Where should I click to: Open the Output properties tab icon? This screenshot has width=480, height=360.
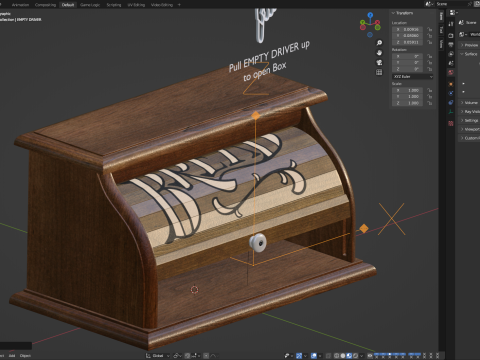click(451, 45)
